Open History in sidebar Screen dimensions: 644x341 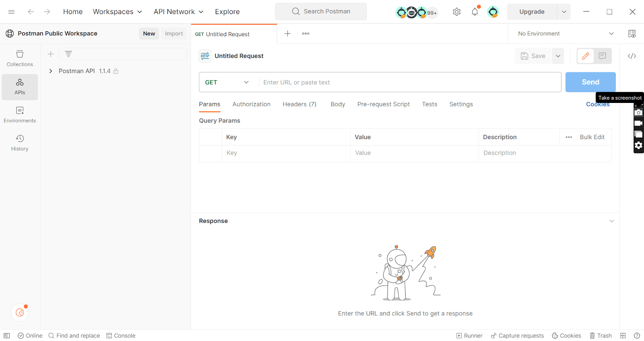pyautogui.click(x=20, y=143)
